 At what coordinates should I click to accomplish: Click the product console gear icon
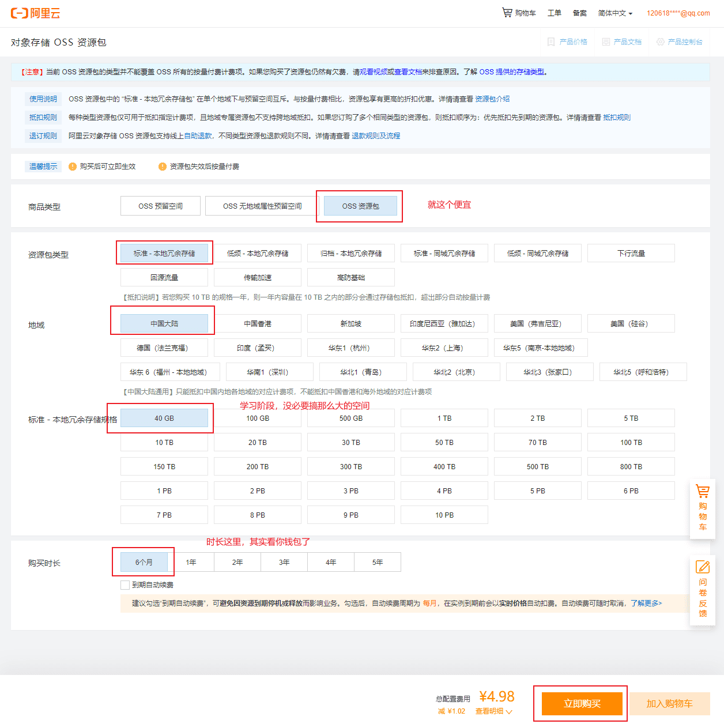click(x=661, y=42)
